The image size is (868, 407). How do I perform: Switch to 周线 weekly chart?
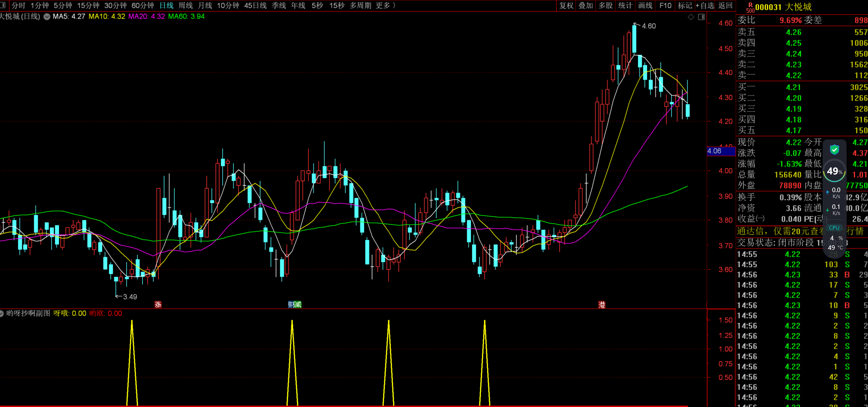[x=185, y=5]
